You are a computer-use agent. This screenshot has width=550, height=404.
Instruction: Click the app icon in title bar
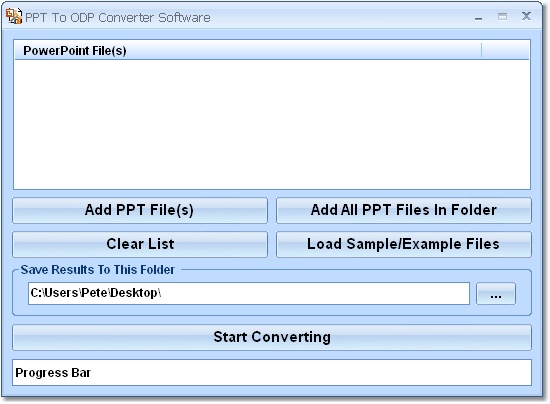[14, 16]
